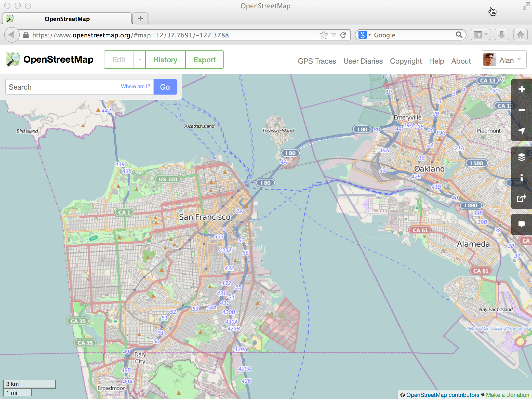The height and width of the screenshot is (399, 532).
Task: Open the History tab
Action: click(165, 60)
